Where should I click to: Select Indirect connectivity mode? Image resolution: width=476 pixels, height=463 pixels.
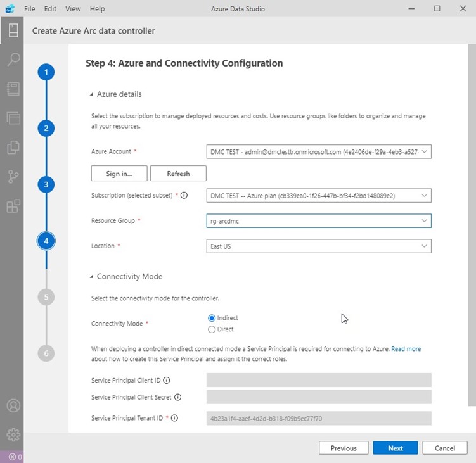click(x=212, y=318)
